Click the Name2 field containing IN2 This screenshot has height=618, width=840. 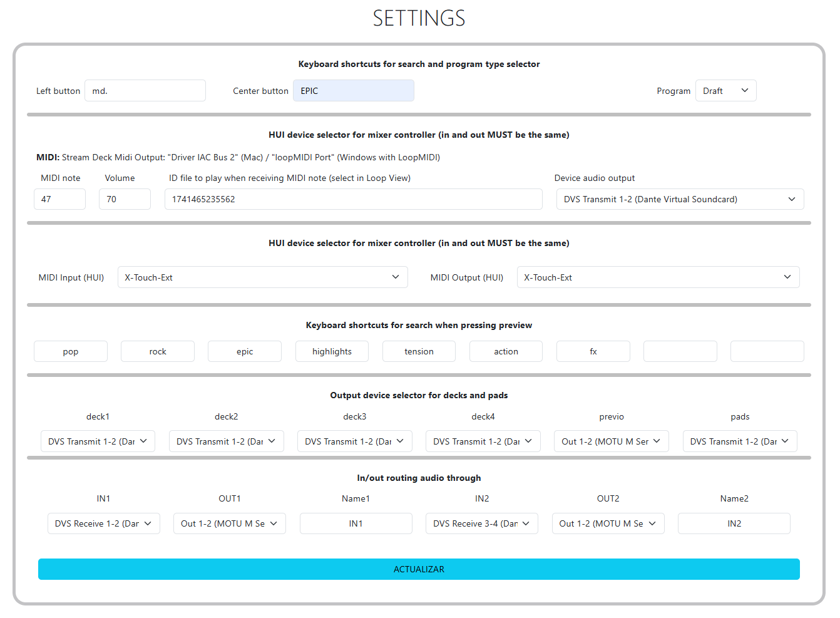pyautogui.click(x=734, y=523)
